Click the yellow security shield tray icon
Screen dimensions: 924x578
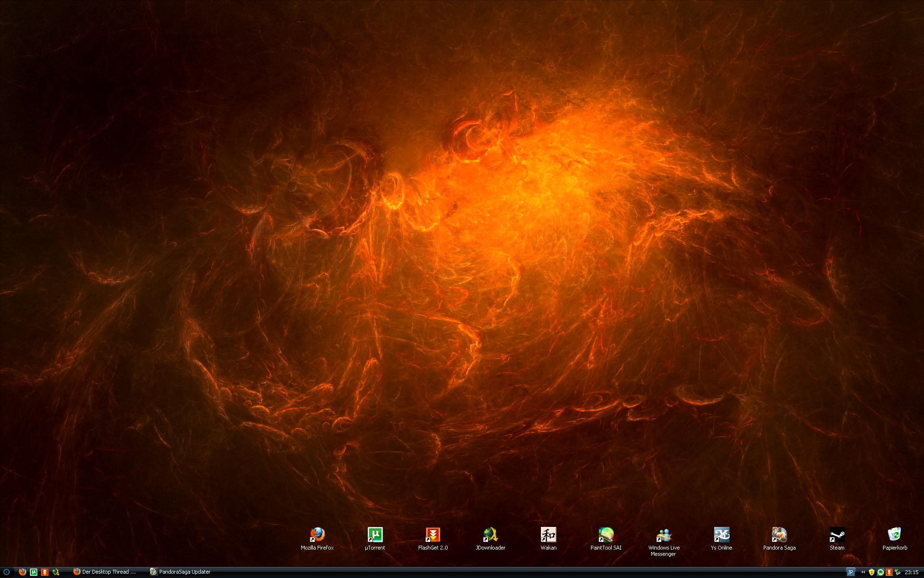(872, 572)
